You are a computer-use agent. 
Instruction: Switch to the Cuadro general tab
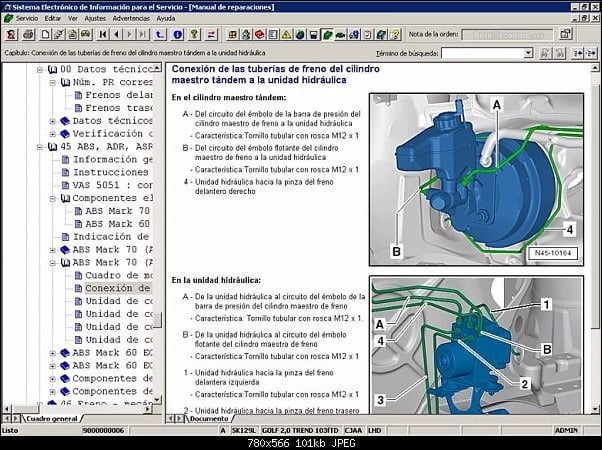[52, 419]
